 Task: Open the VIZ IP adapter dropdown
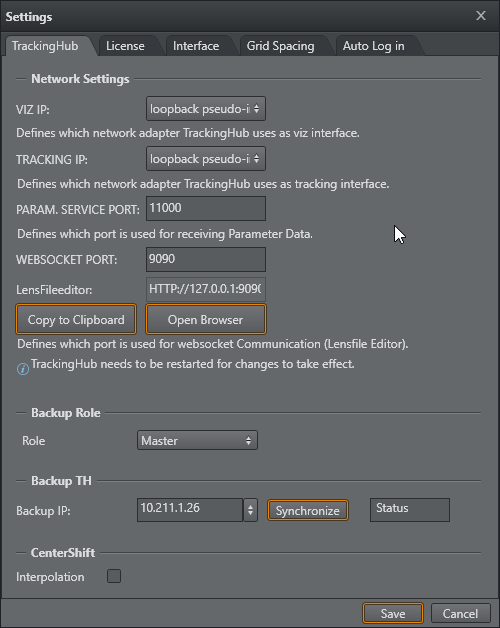point(206,108)
